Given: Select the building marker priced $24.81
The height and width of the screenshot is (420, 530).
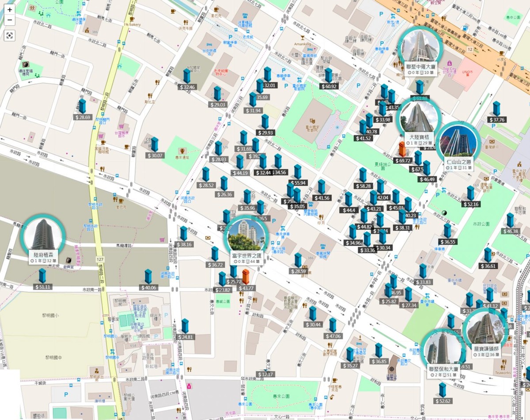Looking at the screenshot, I should coord(185,329).
